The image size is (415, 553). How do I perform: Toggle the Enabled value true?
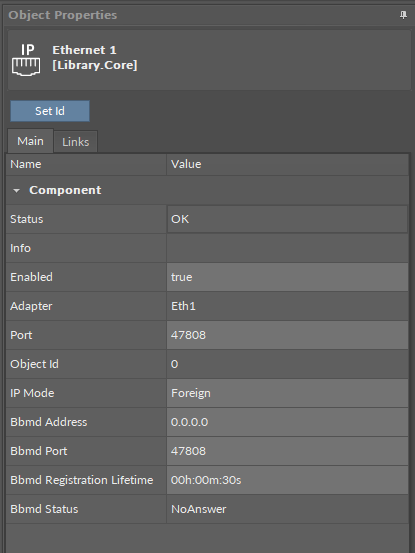click(x=287, y=277)
